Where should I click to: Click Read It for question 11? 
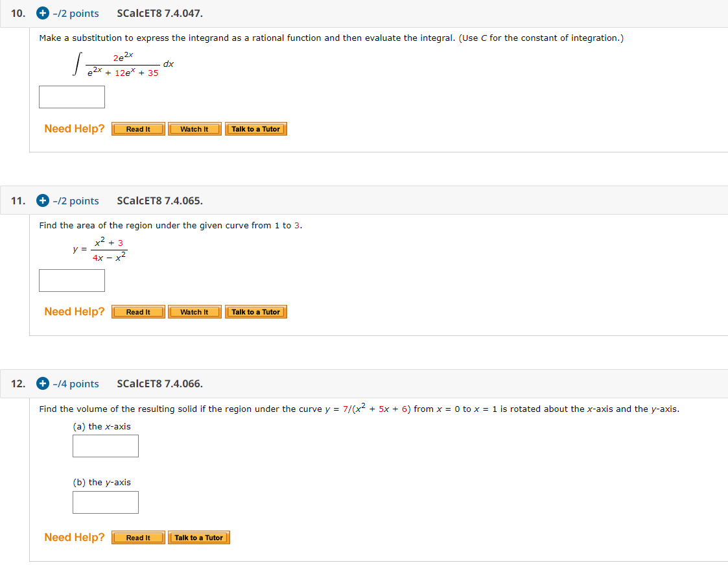pyautogui.click(x=137, y=311)
